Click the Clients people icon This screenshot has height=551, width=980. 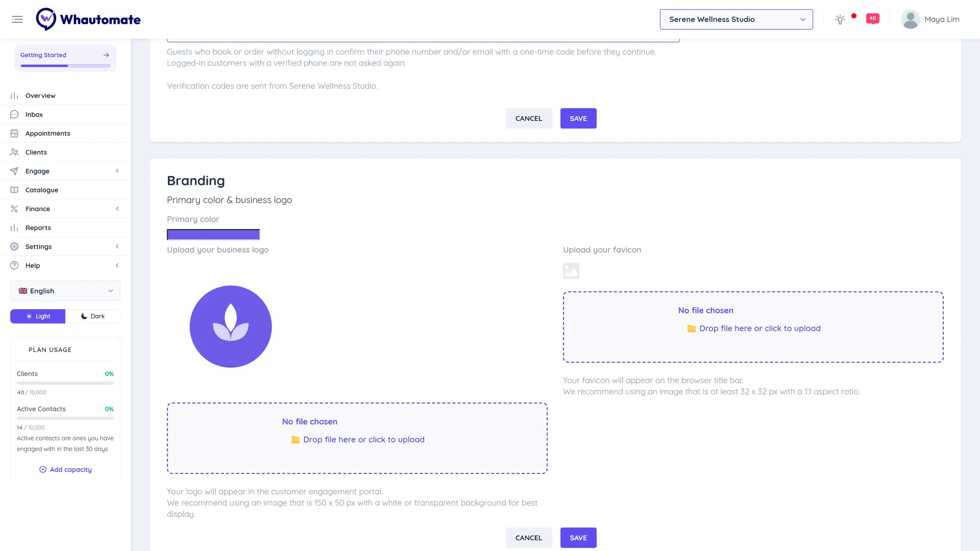(14, 153)
